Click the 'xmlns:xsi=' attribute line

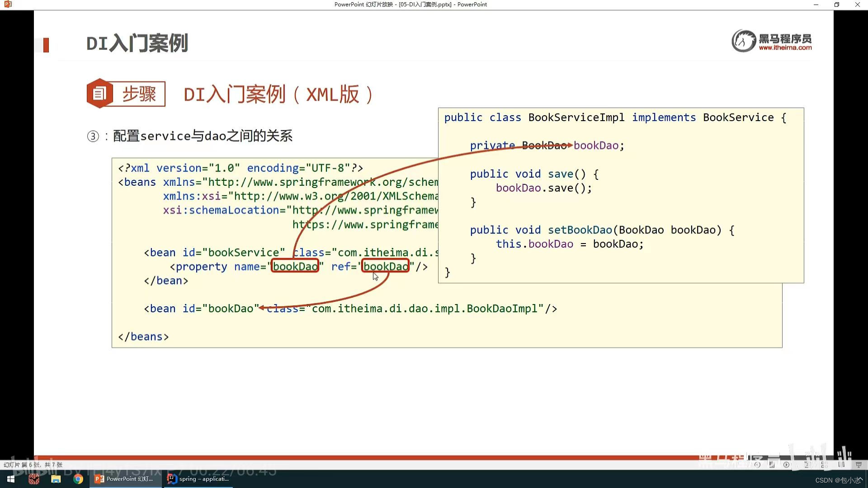click(x=301, y=196)
